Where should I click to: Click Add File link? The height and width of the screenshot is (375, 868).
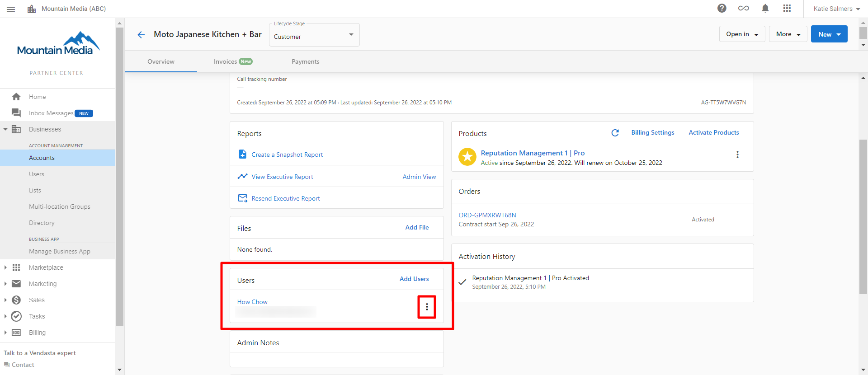[x=417, y=227]
